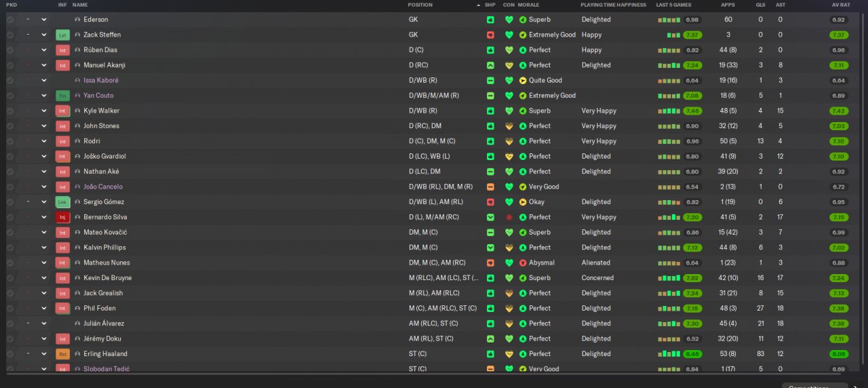Open the purple Issa Kaboré name link
Screen dimensions: 868x388
(x=101, y=80)
